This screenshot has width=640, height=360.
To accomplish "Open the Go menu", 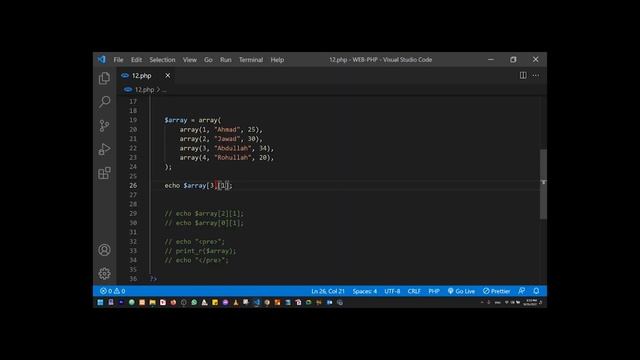I will click(x=208, y=60).
